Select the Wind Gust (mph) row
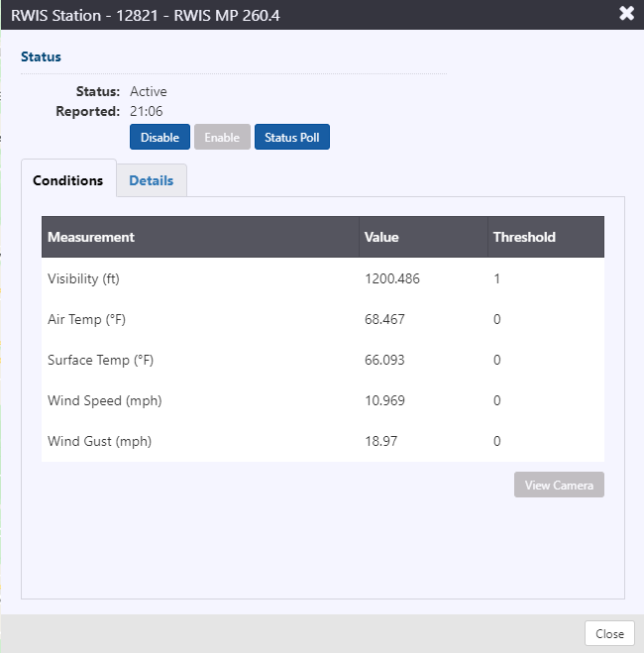Image resolution: width=644 pixels, height=653 pixels. tap(323, 441)
